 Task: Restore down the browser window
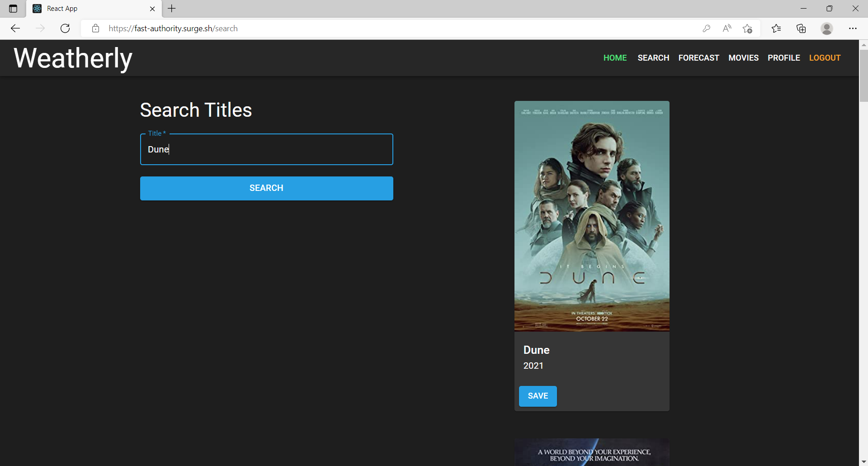point(829,9)
